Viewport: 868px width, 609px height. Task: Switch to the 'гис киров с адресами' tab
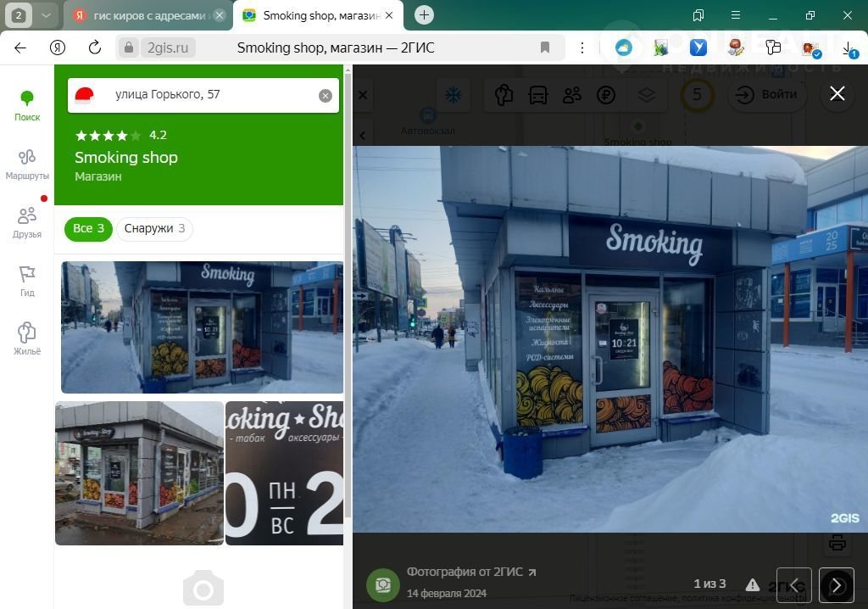144,15
